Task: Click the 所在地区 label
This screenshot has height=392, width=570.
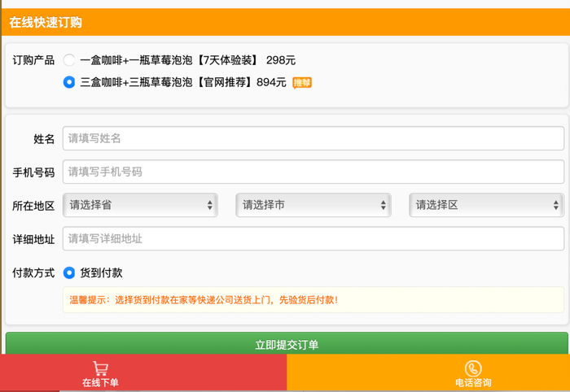Action: 33,206
